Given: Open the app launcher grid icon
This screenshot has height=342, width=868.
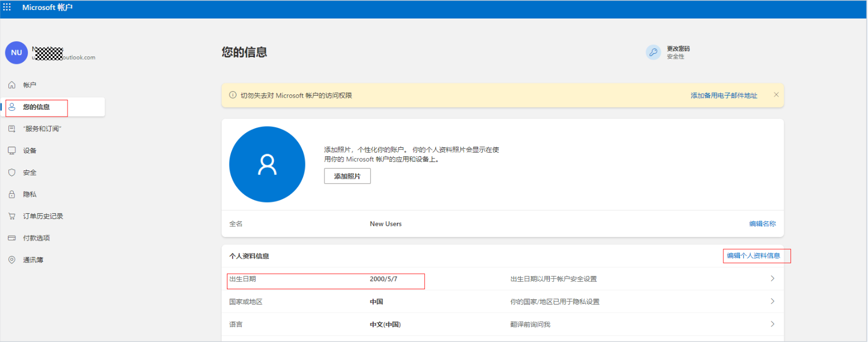Looking at the screenshot, I should (7, 7).
